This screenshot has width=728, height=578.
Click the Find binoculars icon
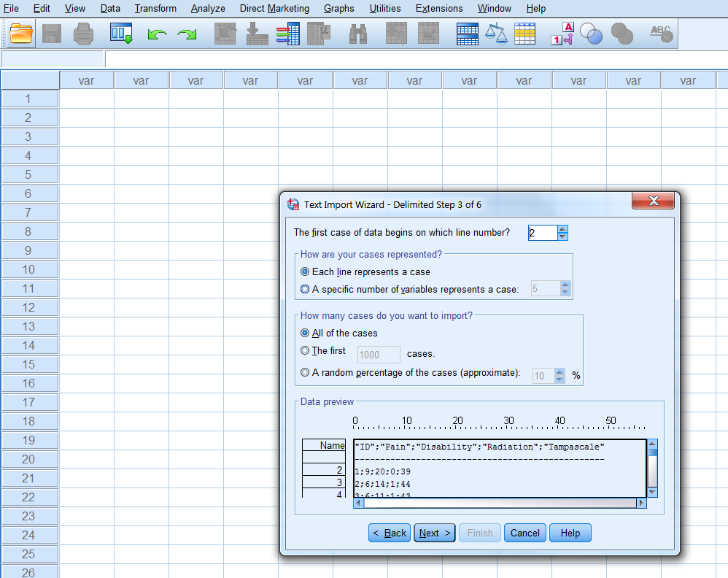(x=358, y=34)
